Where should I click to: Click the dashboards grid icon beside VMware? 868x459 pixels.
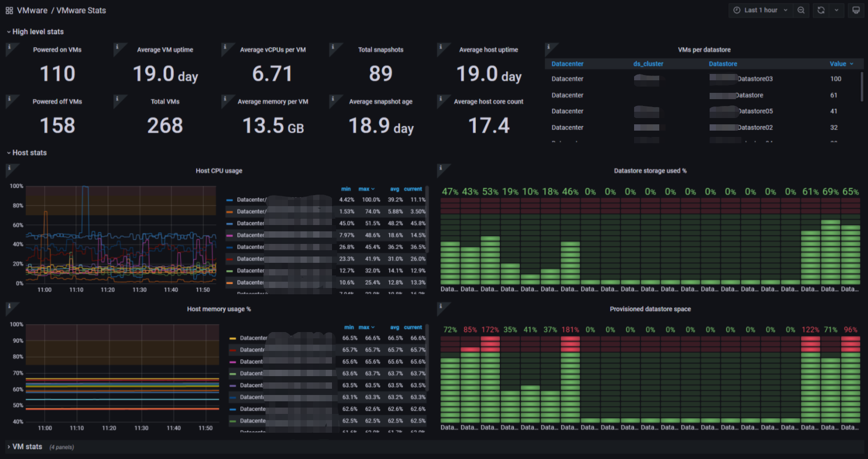9,10
